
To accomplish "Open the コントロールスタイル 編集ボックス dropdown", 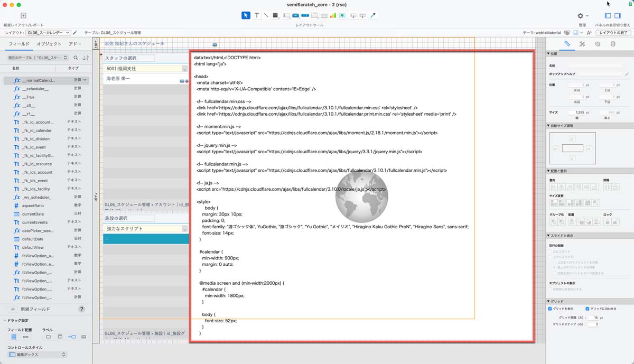I will 38,354.
